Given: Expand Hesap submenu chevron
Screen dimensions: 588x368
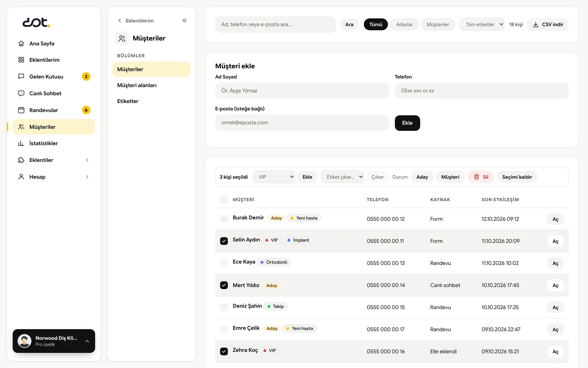Looking at the screenshot, I should click(x=87, y=177).
